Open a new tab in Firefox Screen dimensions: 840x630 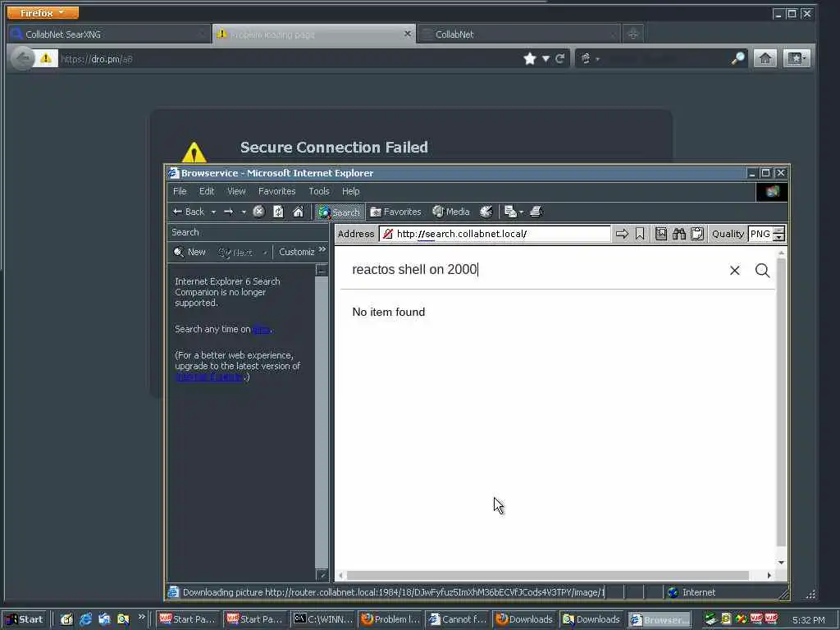tap(633, 34)
